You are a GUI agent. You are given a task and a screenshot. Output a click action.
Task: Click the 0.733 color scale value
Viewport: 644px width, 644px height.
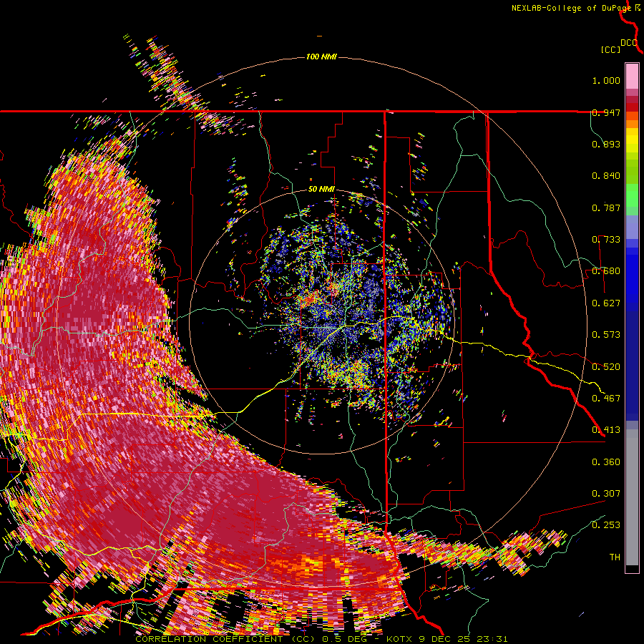[x=606, y=240]
